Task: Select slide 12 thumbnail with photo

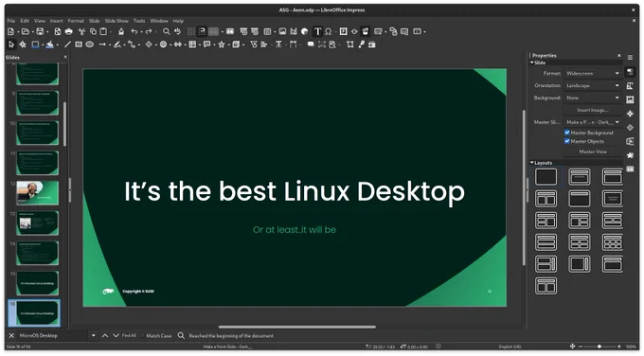Action: click(x=37, y=192)
